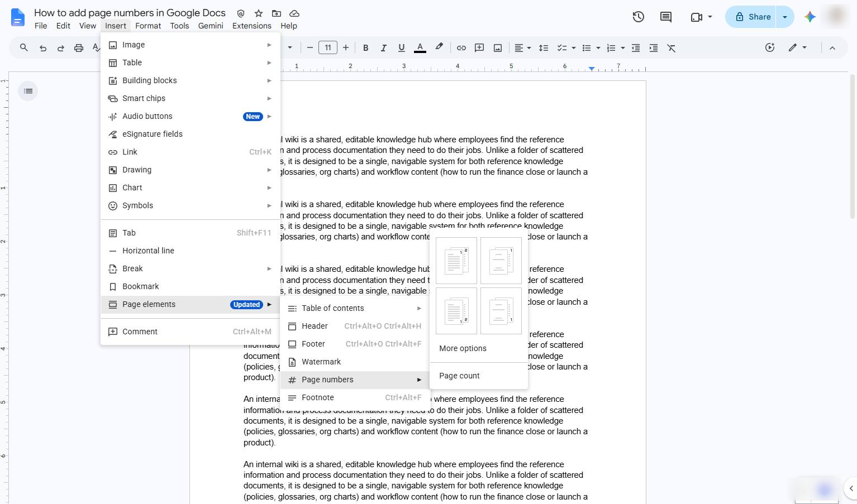Viewport: 857px width, 504px height.
Task: Insert a Horizontal line
Action: 190,251
